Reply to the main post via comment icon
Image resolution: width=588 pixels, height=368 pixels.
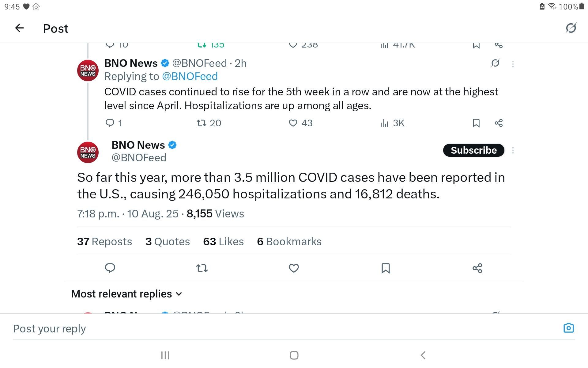coord(110,268)
